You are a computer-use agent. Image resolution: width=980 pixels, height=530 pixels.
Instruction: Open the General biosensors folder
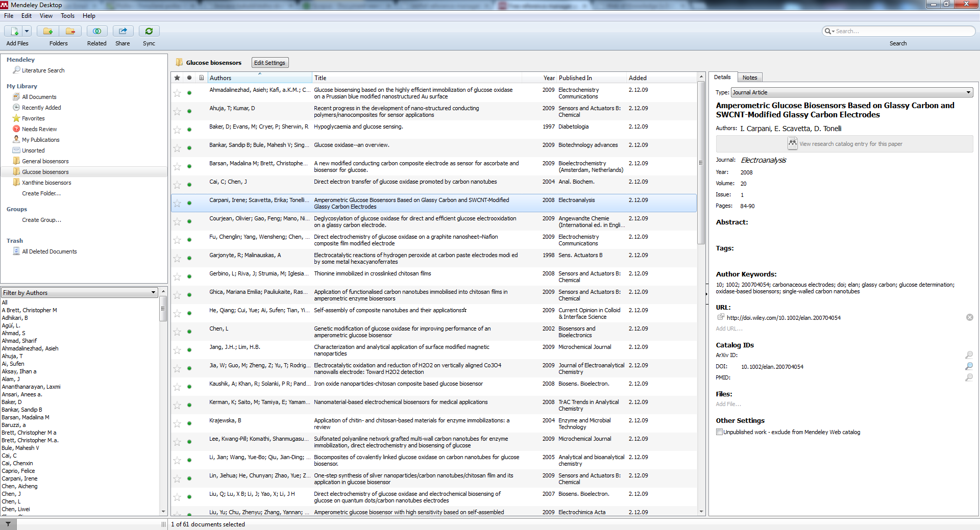pyautogui.click(x=45, y=161)
